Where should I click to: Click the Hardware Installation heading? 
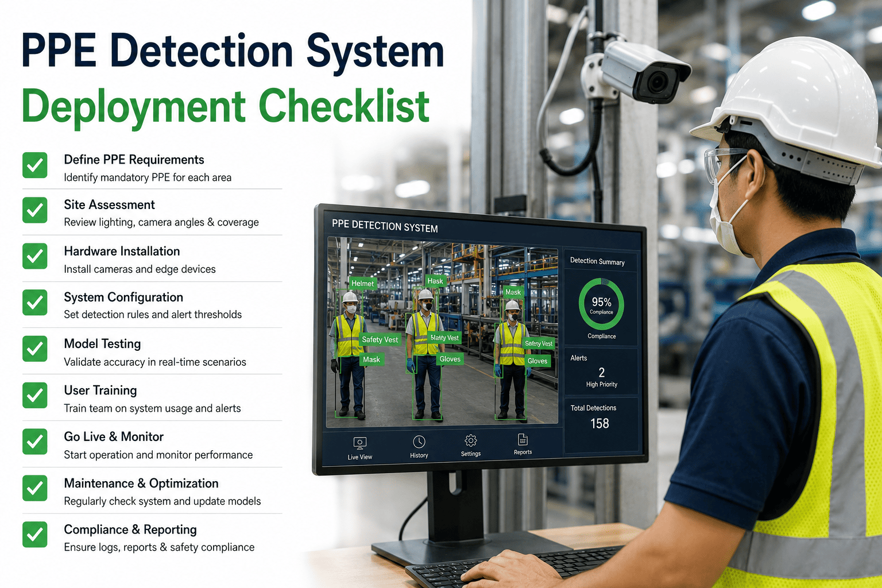122,251
